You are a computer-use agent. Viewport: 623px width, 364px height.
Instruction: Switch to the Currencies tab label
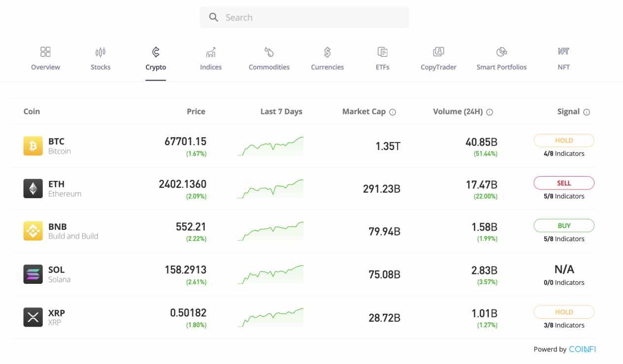pos(327,67)
